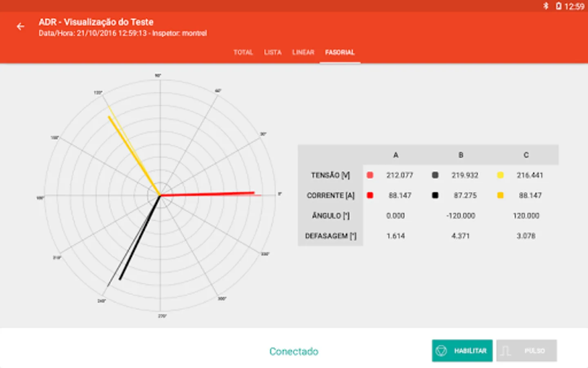This screenshot has width=588, height=368.
Task: Click phase A current red swatch
Action: (x=370, y=195)
